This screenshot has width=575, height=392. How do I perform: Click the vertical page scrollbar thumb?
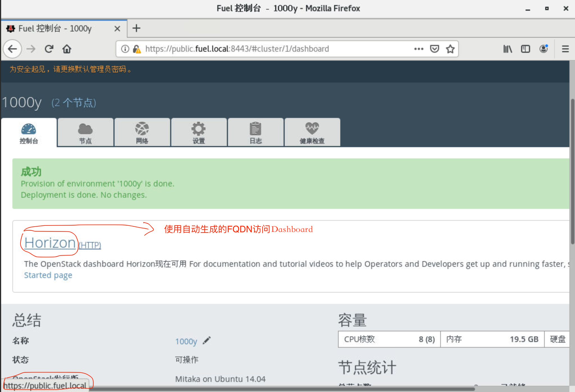point(572,171)
